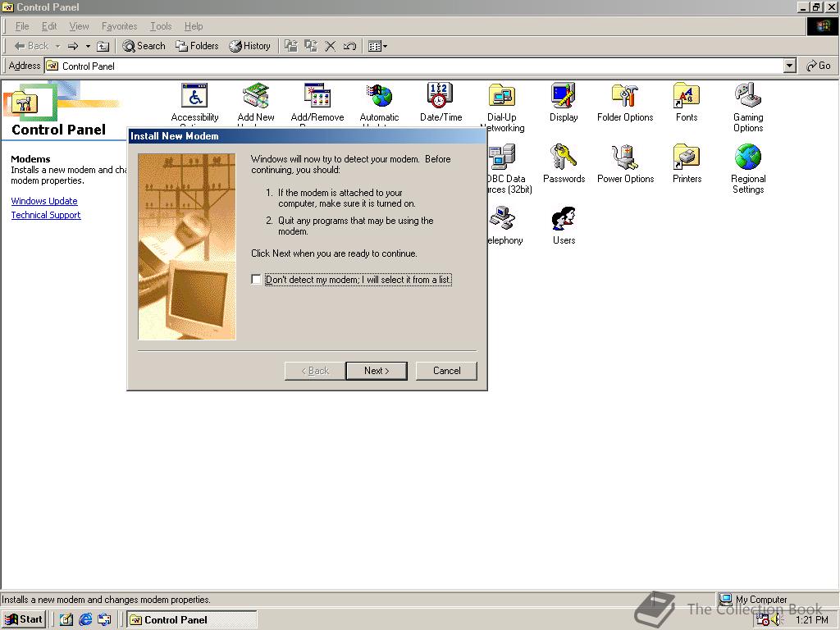Open the Add New Hardware icon

pyautogui.click(x=256, y=97)
